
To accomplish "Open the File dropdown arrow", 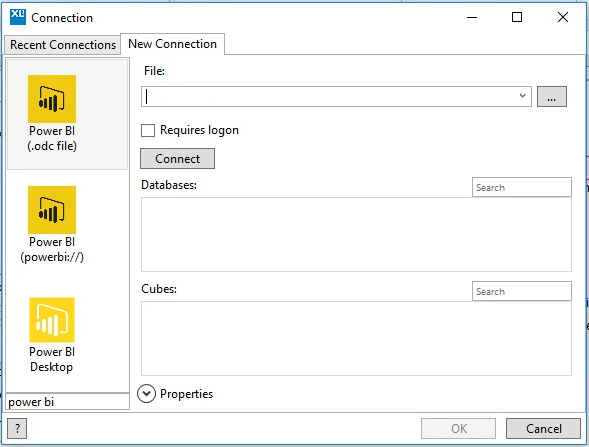I will click(522, 96).
